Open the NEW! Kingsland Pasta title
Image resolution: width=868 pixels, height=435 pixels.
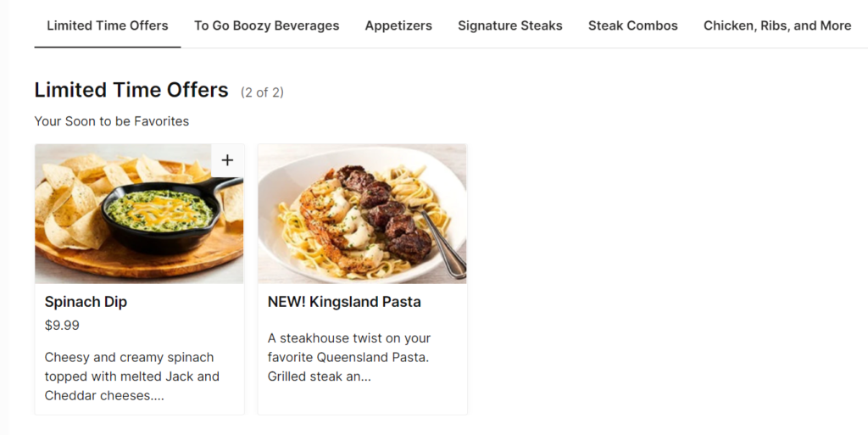pos(344,302)
